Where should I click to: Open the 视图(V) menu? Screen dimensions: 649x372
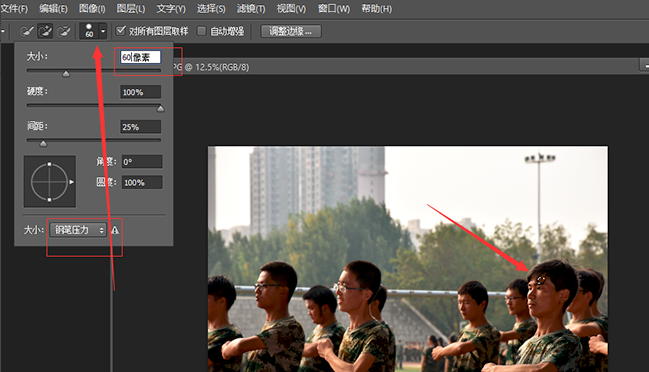pos(291,9)
